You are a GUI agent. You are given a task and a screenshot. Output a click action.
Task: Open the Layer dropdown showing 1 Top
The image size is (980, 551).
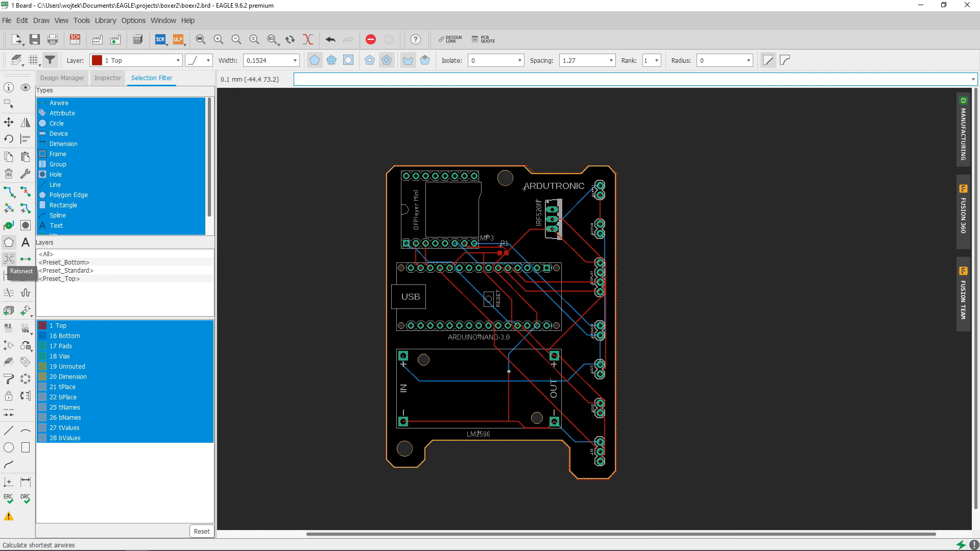136,60
